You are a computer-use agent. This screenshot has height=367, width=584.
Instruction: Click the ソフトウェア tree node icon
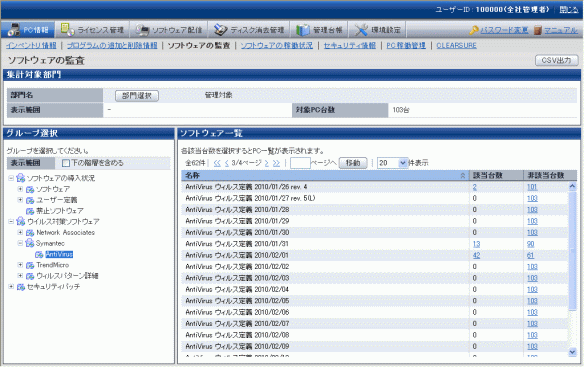coord(30,189)
